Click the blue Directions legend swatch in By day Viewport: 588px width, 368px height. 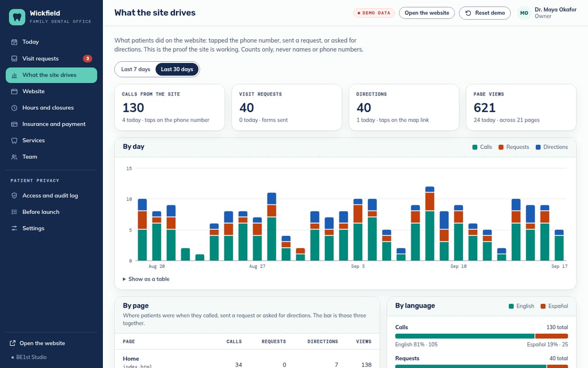[538, 147]
